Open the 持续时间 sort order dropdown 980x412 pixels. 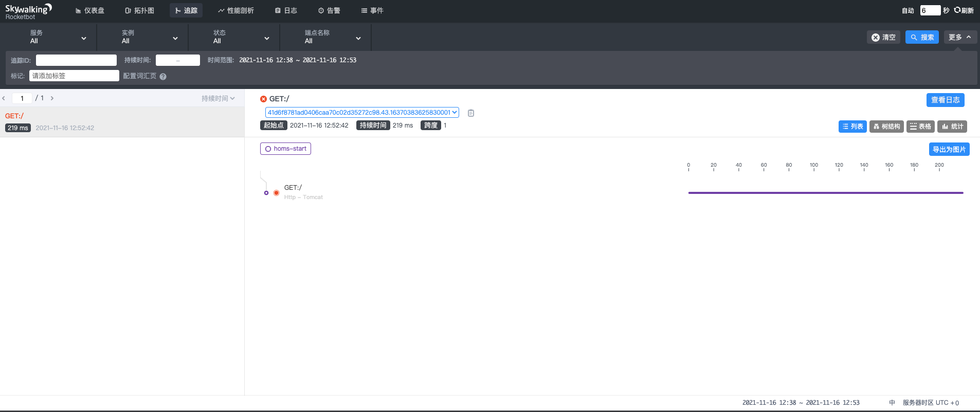click(218, 98)
